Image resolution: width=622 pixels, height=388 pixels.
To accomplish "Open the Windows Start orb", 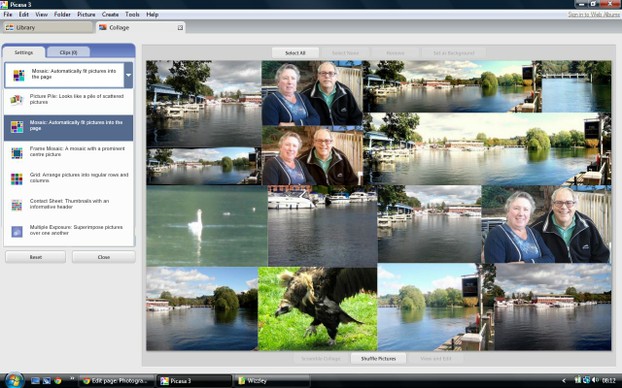I will [14, 380].
